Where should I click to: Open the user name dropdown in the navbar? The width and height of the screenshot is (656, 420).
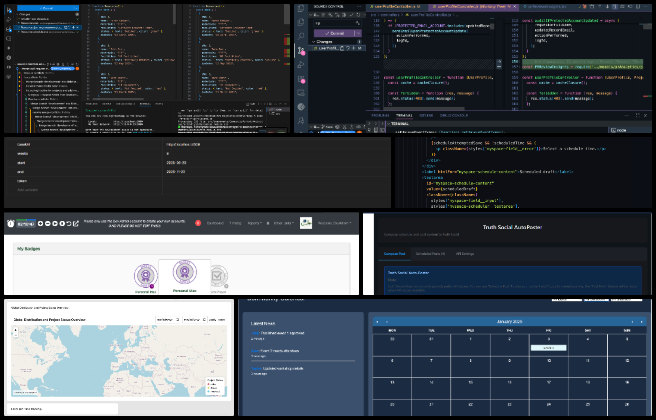[x=334, y=223]
